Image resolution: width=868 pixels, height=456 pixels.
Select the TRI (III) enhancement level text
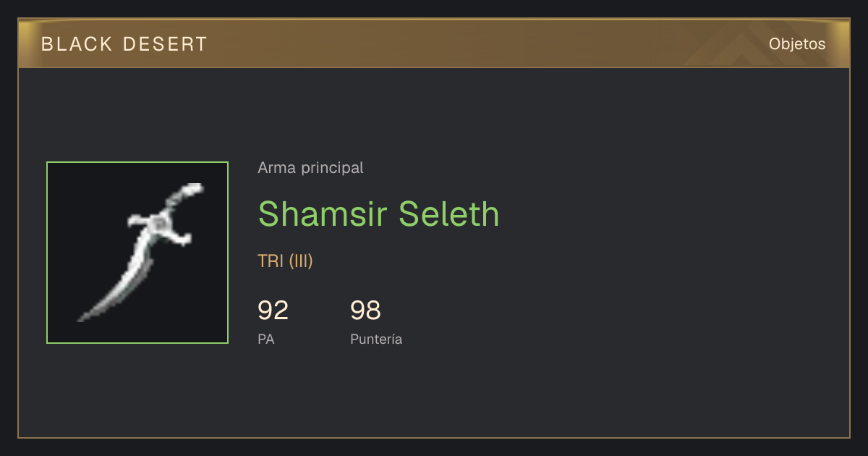coord(285,261)
